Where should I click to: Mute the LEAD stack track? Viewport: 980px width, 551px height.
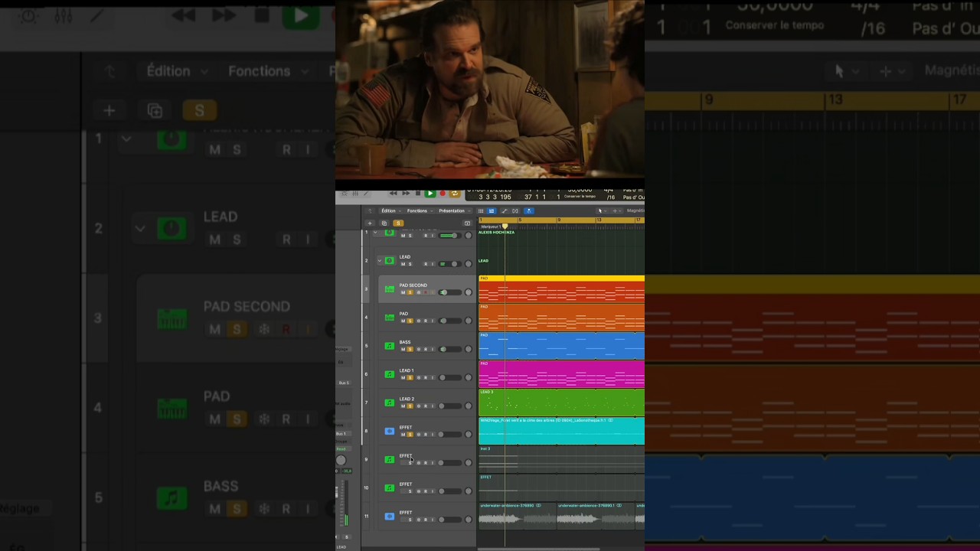pyautogui.click(x=403, y=264)
